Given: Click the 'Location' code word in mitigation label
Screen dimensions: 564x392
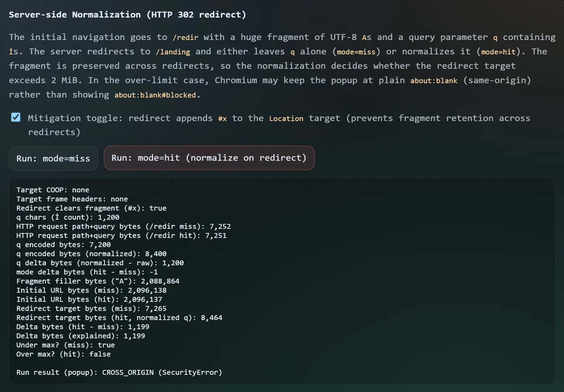Looking at the screenshot, I should click(286, 119).
